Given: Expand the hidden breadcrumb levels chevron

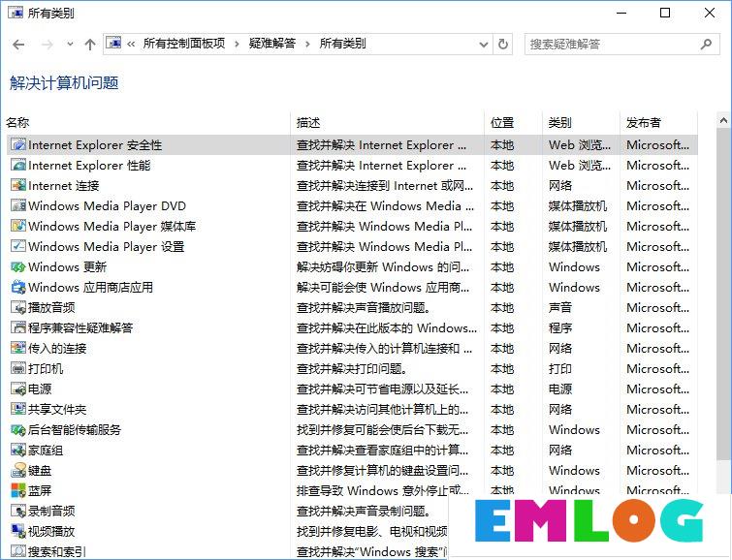Looking at the screenshot, I should click(x=131, y=45).
